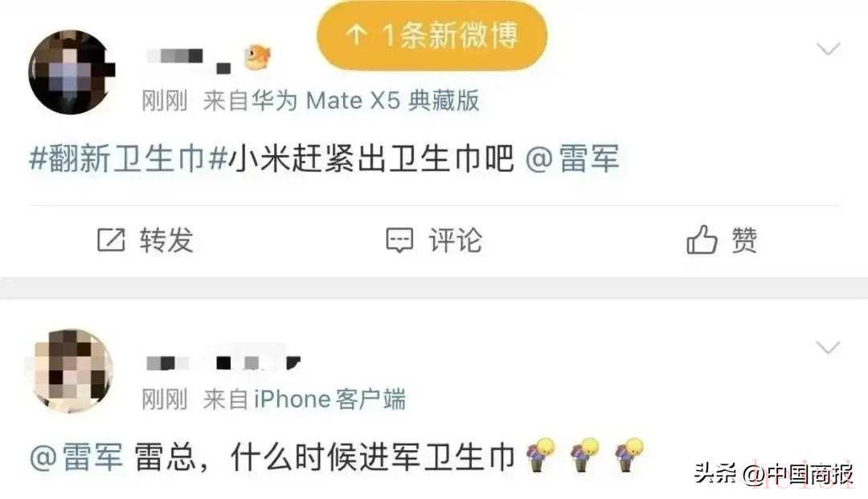Click the orange fish badge beside username
Image resolution: width=868 pixels, height=499 pixels.
click(257, 57)
